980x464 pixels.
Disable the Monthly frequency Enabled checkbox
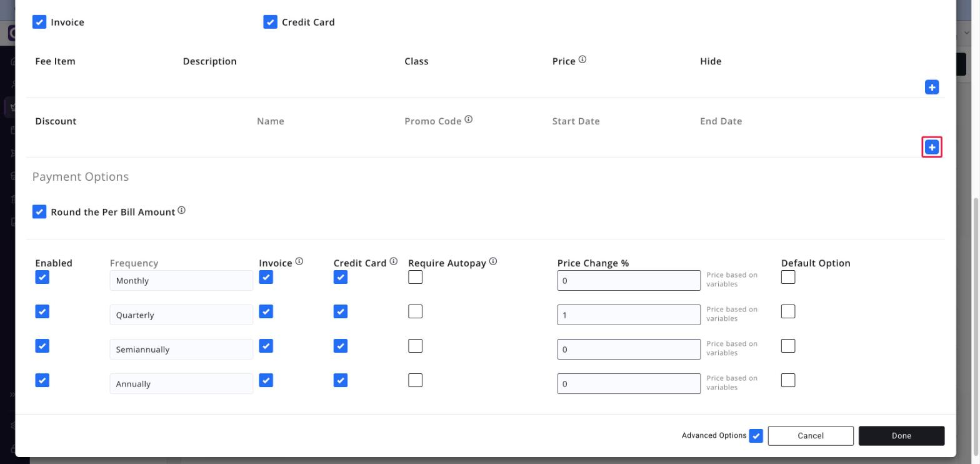tap(42, 277)
